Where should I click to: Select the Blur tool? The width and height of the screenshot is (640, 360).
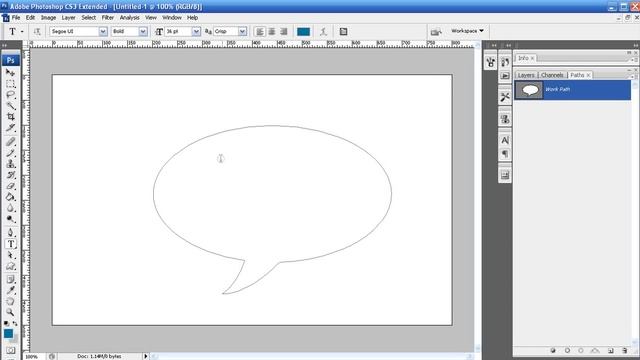[11, 208]
